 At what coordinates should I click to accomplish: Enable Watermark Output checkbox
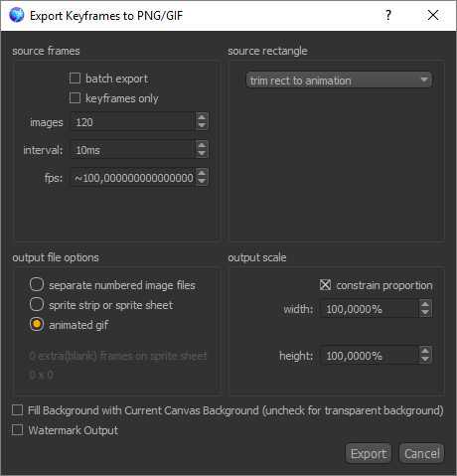(x=17, y=430)
